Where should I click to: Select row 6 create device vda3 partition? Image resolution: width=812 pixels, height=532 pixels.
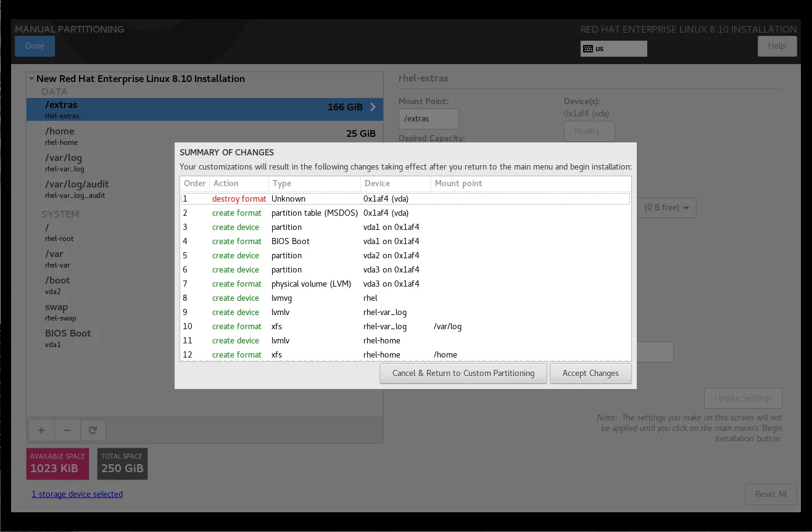[x=405, y=269]
